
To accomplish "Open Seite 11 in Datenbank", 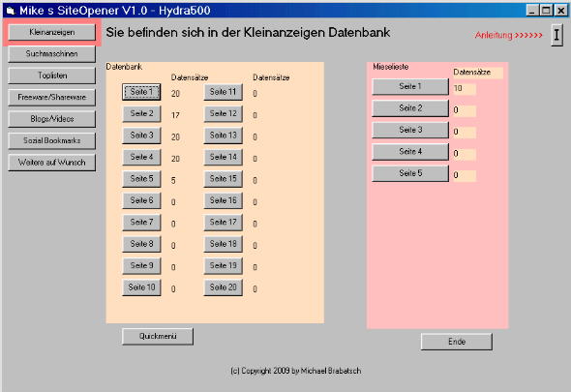I will pyautogui.click(x=223, y=92).
